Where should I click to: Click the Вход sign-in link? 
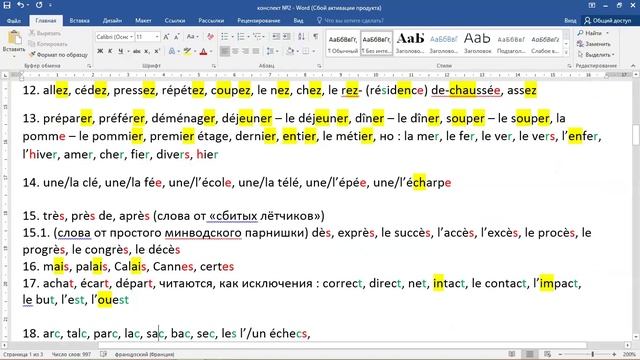570,20
